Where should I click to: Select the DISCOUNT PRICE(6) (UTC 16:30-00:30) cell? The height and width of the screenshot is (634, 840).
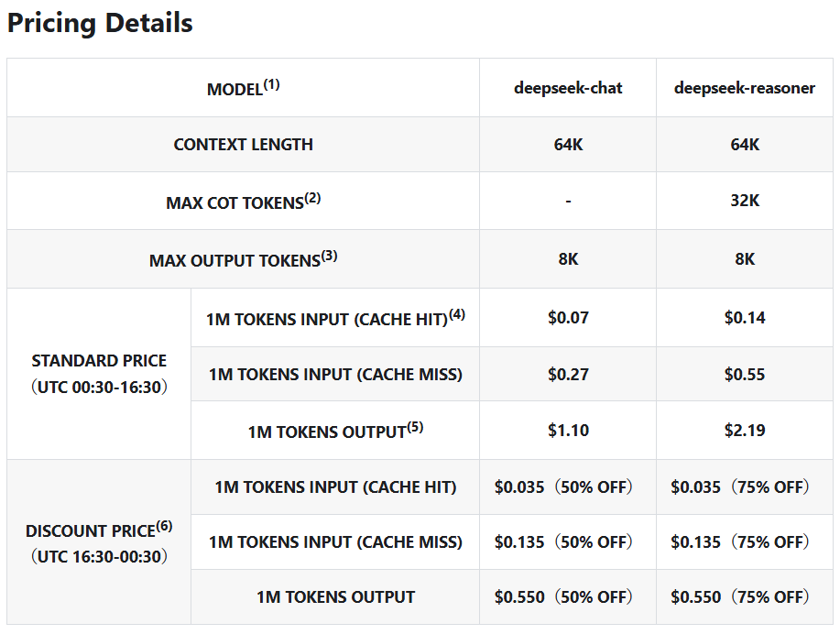click(99, 541)
